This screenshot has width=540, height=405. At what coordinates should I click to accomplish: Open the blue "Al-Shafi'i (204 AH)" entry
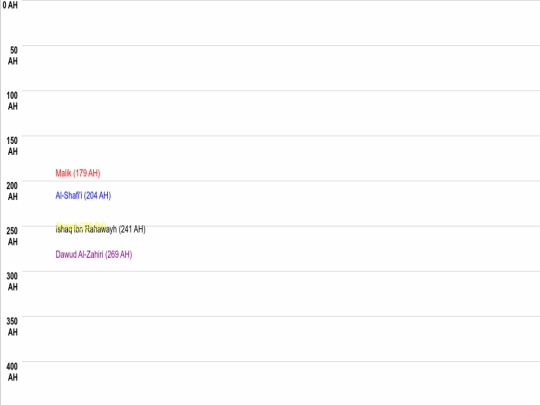(83, 196)
